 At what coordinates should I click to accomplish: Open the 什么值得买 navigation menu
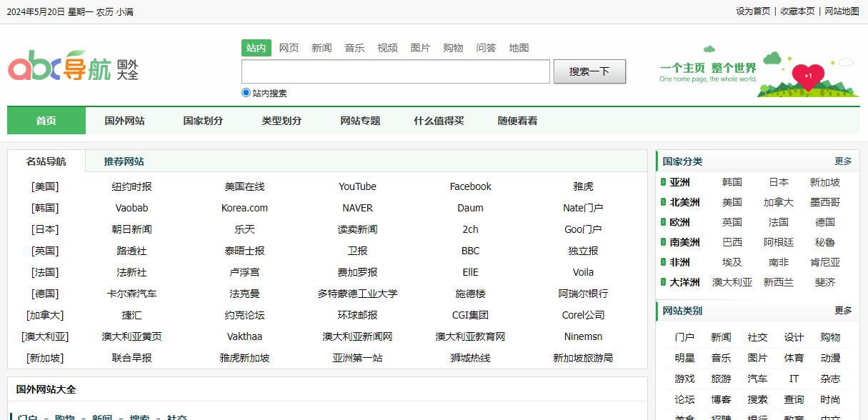pos(439,120)
